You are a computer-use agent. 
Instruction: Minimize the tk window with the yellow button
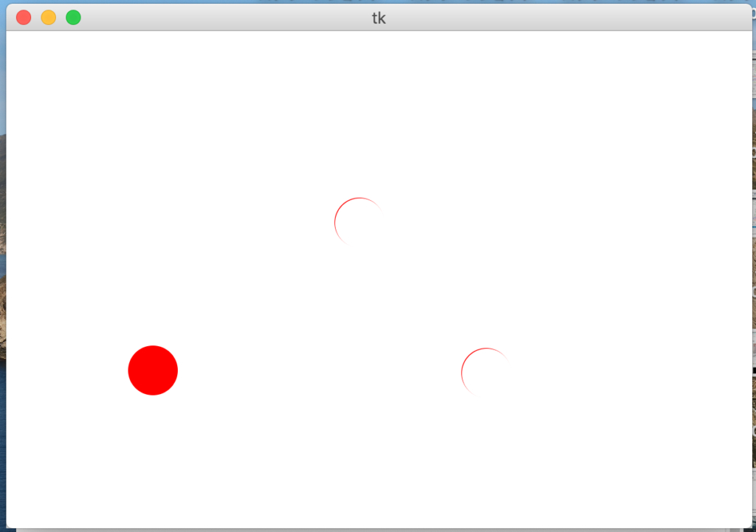pyautogui.click(x=49, y=18)
